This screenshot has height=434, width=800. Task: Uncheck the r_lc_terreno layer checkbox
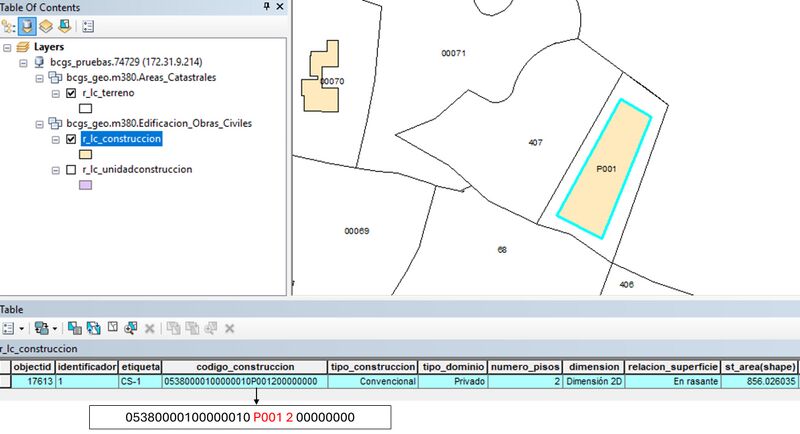coord(70,93)
